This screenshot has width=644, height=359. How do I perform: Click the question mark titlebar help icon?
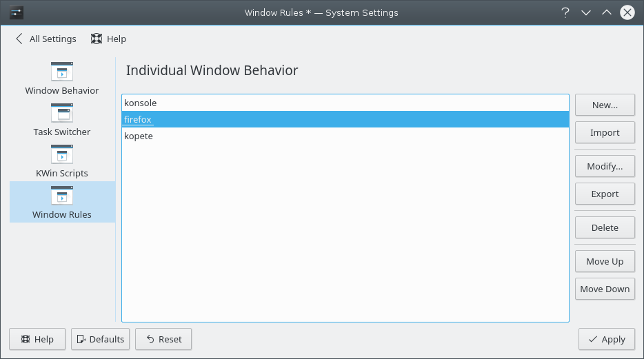[565, 12]
